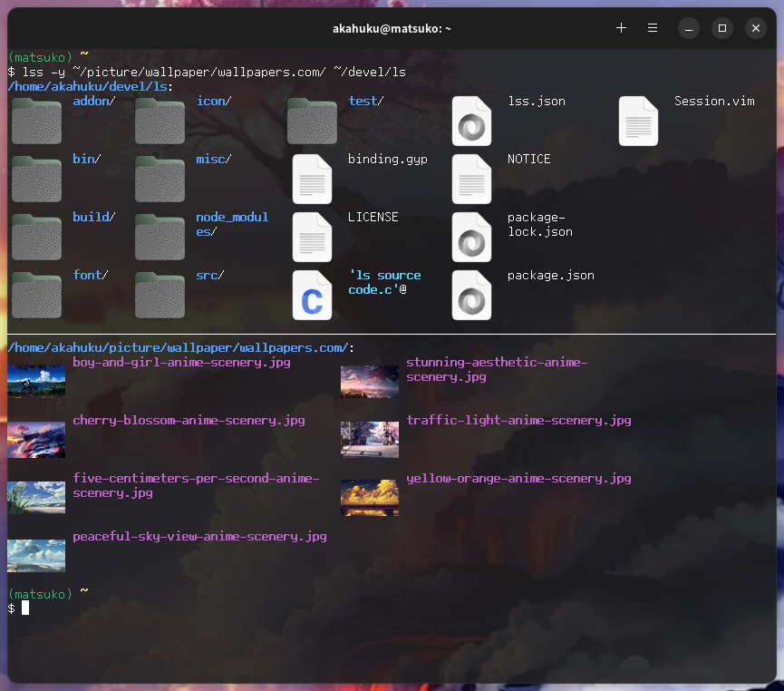The height and width of the screenshot is (691, 784).
Task: Click the 'package-lock.json' file name
Action: (x=540, y=224)
